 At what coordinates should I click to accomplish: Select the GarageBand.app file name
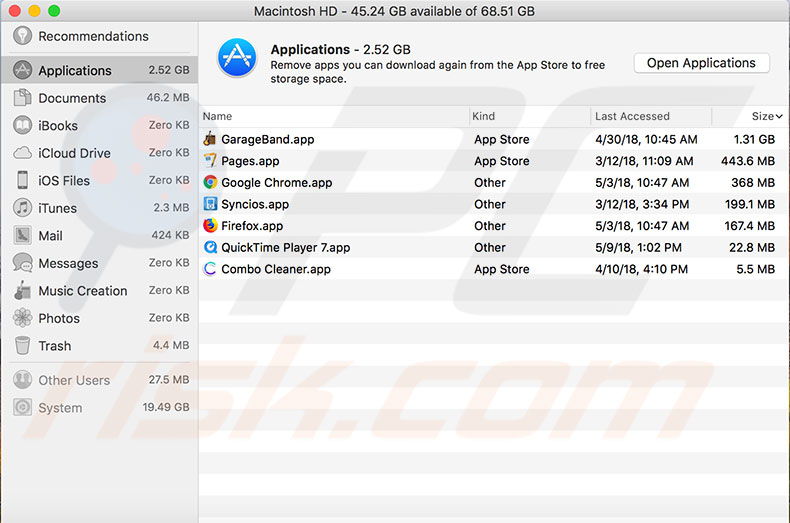268,140
